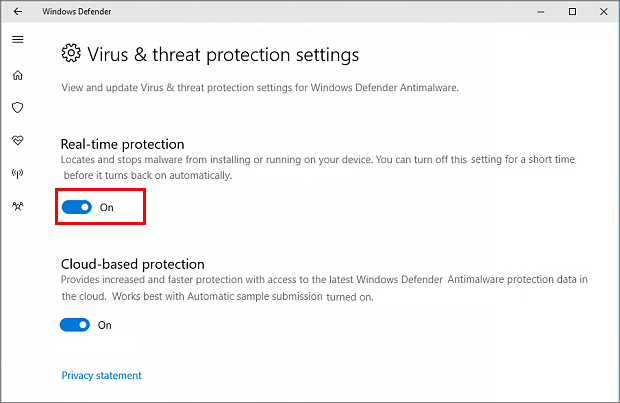Click the back arrow in title bar
Viewport: 620px width, 403px height.
point(17,12)
